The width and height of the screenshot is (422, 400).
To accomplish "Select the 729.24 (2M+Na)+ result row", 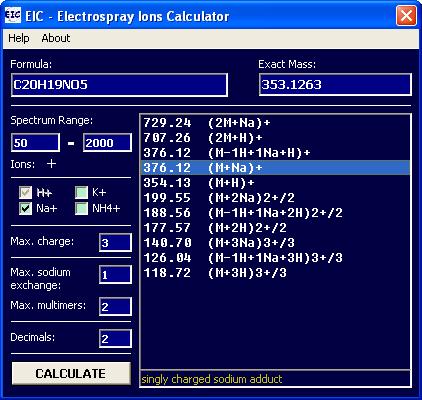I will (x=275, y=123).
